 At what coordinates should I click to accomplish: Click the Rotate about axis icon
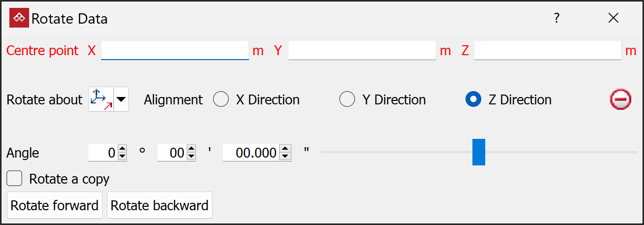click(x=102, y=99)
